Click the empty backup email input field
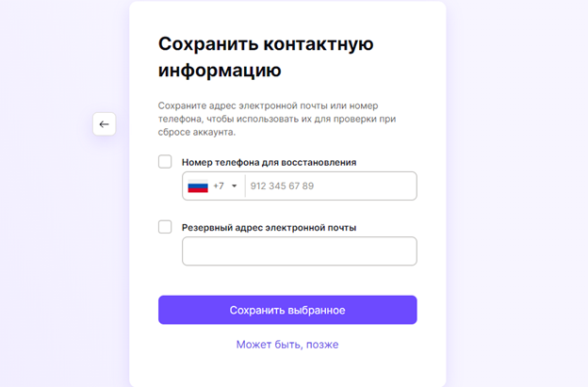Screen dimensions: 588x387 pos(299,251)
